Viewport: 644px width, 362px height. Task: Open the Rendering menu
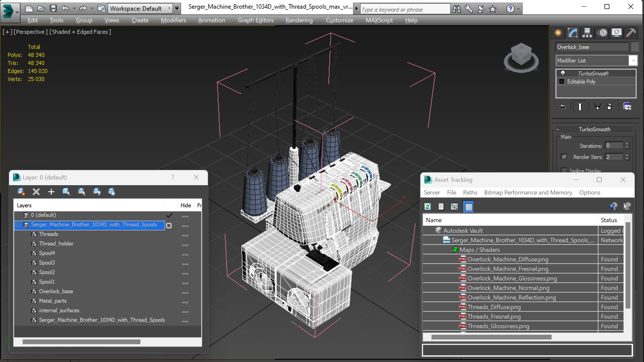point(299,20)
